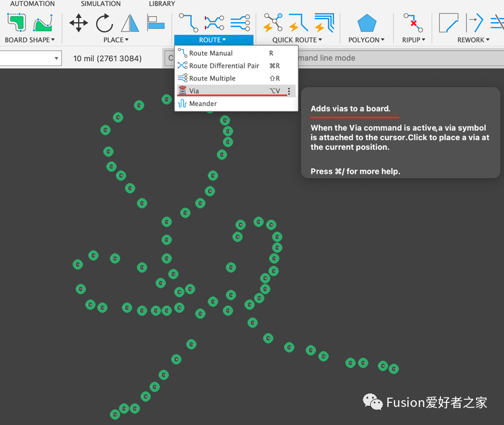Expand the QUICK ROUTE dropdown

coord(297,40)
